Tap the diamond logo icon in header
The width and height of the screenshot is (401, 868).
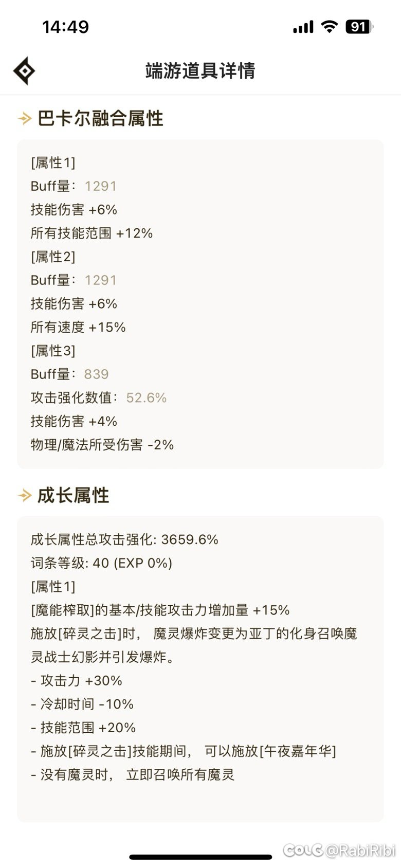coord(24,70)
